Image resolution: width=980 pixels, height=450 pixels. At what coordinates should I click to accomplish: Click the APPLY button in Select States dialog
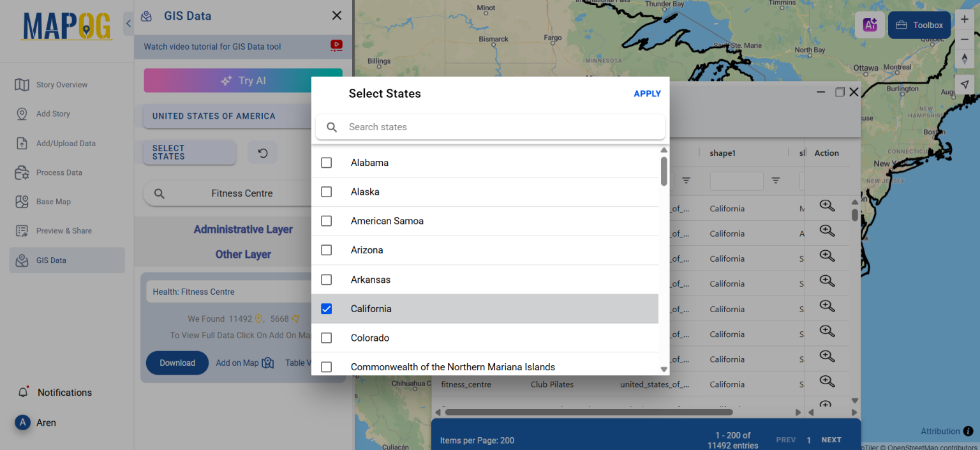pos(647,93)
